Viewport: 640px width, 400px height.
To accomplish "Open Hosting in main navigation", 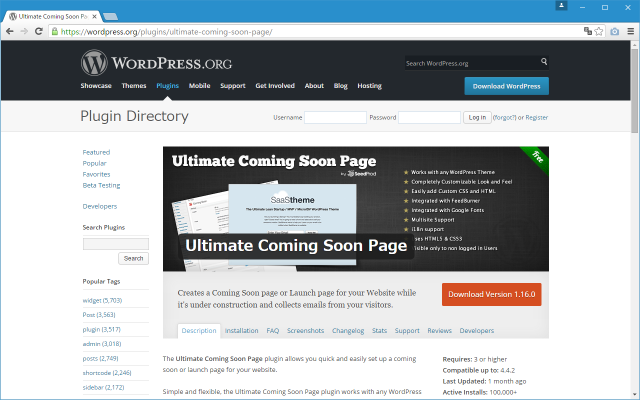I will pyautogui.click(x=369, y=86).
